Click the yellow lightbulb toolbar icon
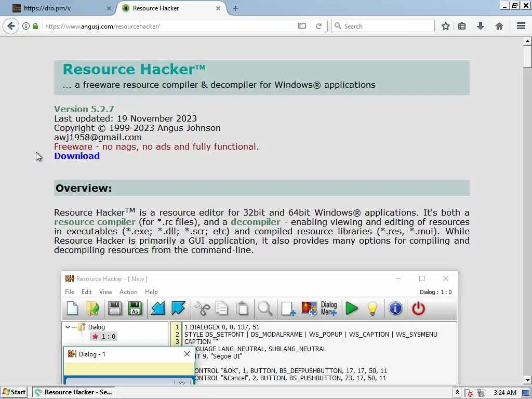This screenshot has width=532, height=399. 373,309
